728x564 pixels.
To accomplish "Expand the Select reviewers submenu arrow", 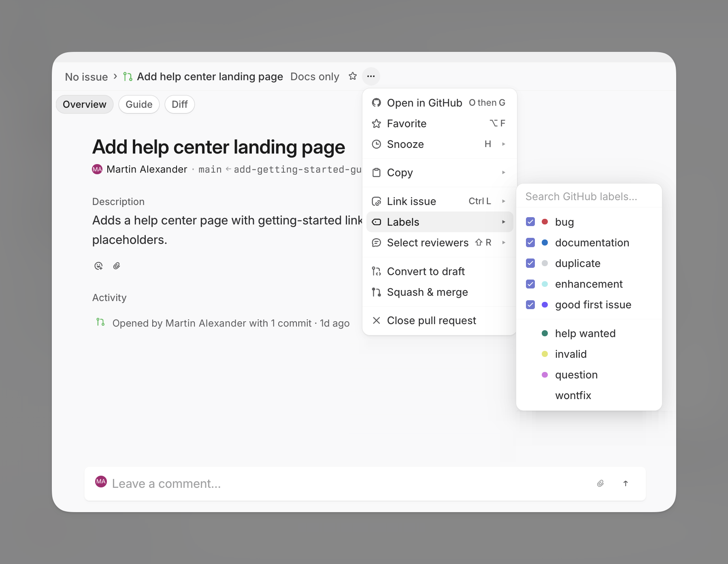I will pos(504,243).
